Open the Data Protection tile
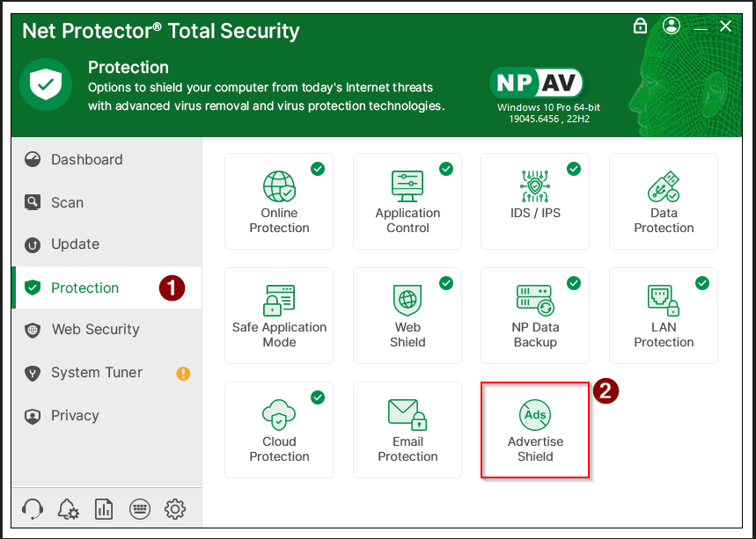The width and height of the screenshot is (756, 539). click(664, 201)
